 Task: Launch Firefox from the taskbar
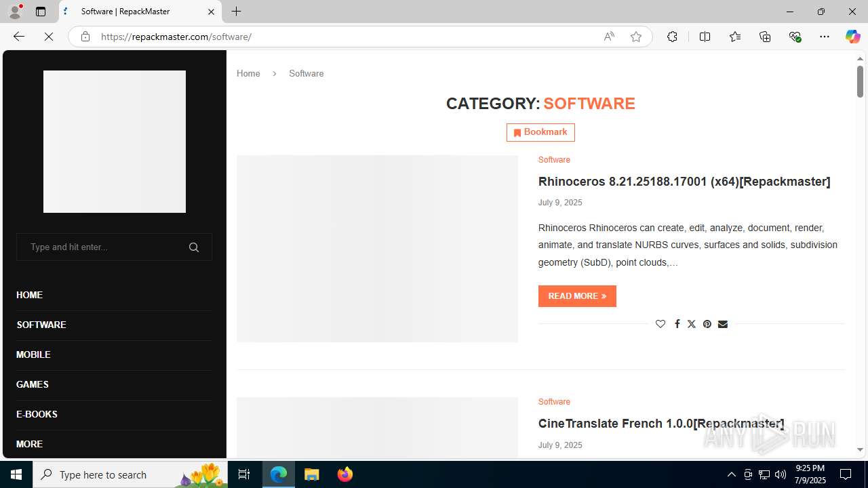pos(345,474)
